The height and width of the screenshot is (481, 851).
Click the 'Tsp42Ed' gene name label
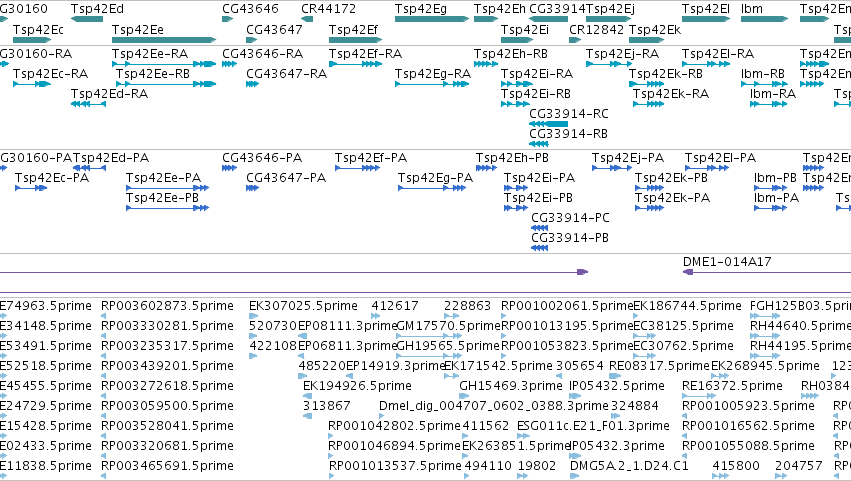pyautogui.click(x=97, y=9)
